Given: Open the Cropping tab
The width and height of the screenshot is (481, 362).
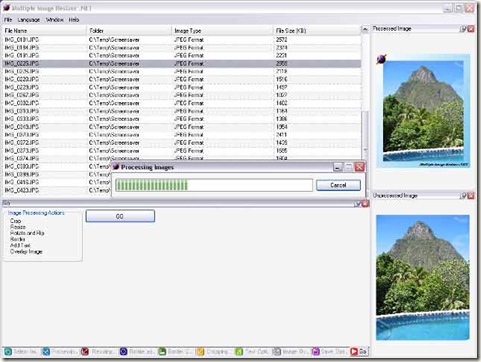Looking at the screenshot, I should (x=214, y=351).
